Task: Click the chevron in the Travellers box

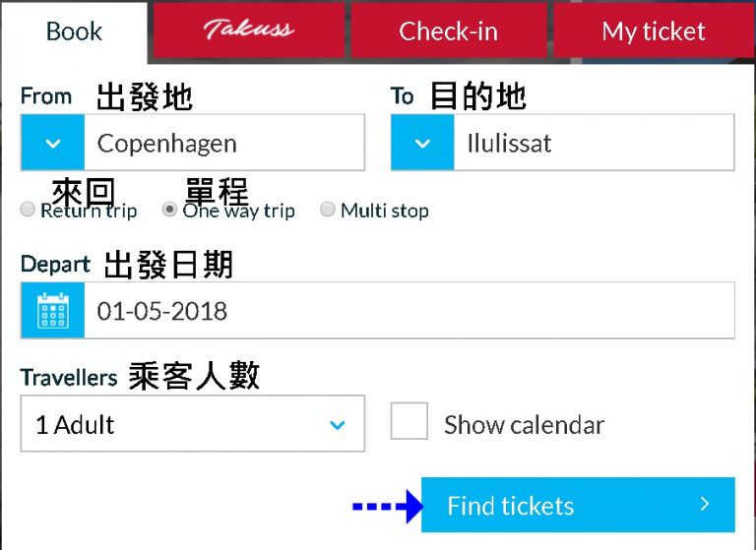Action: [337, 425]
